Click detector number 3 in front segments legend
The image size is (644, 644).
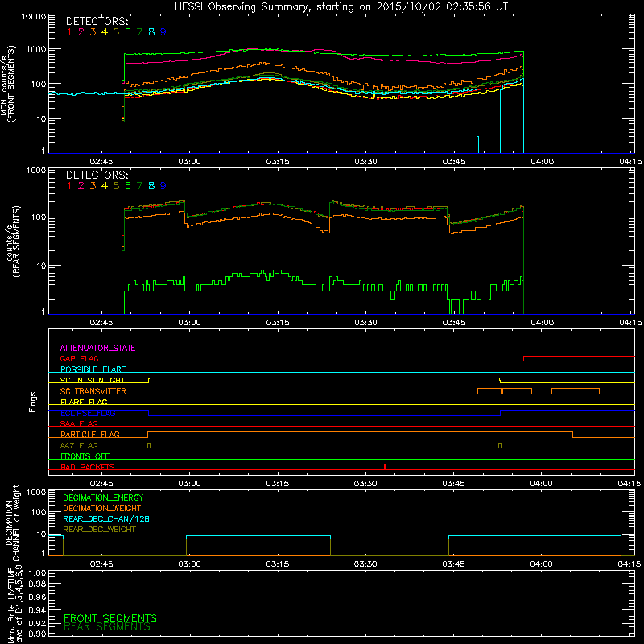point(93,32)
